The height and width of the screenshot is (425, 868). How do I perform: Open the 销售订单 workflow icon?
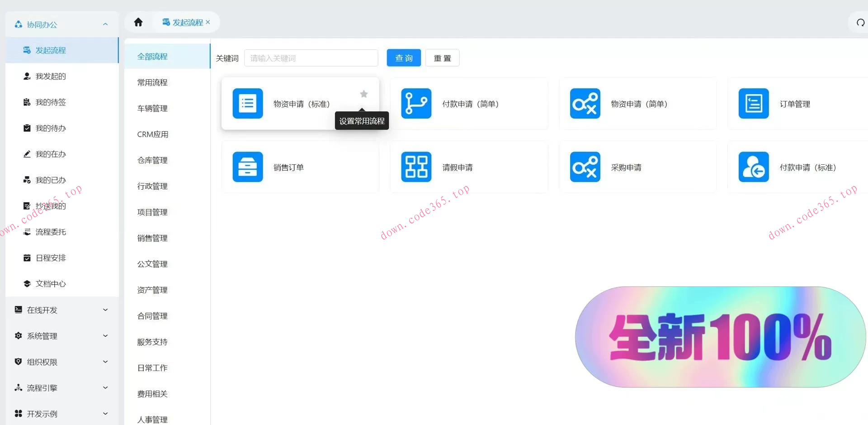(247, 167)
